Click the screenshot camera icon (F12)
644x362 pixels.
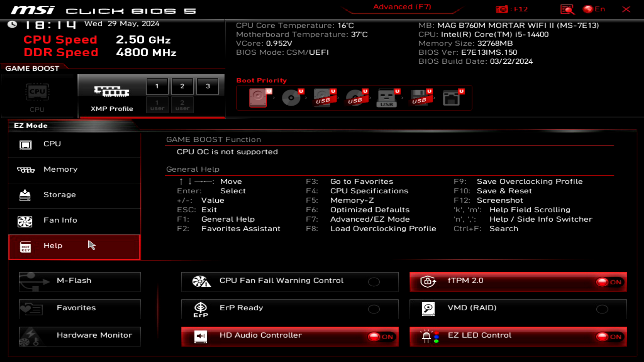501,9
